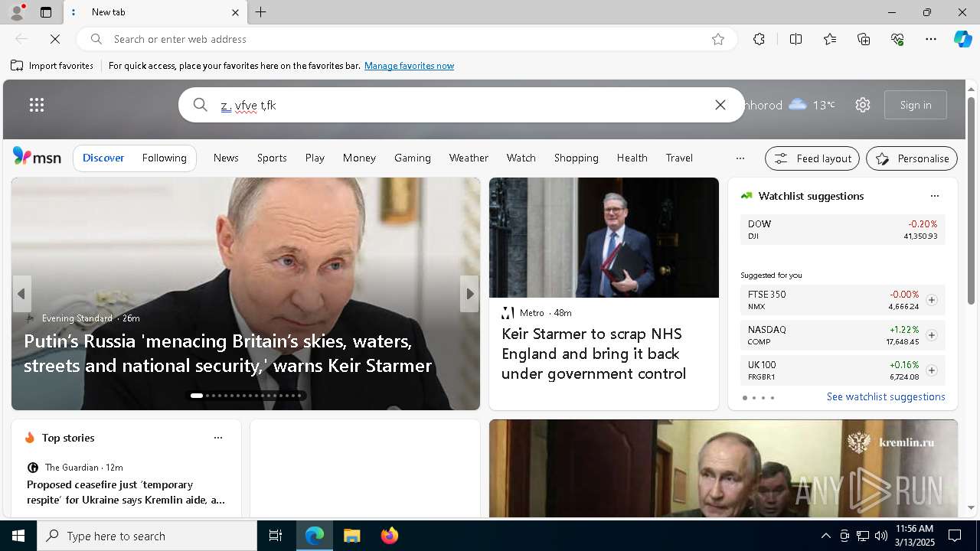This screenshot has height=551, width=980.
Task: Click search magnifier in MSN search box
Action: tap(200, 105)
